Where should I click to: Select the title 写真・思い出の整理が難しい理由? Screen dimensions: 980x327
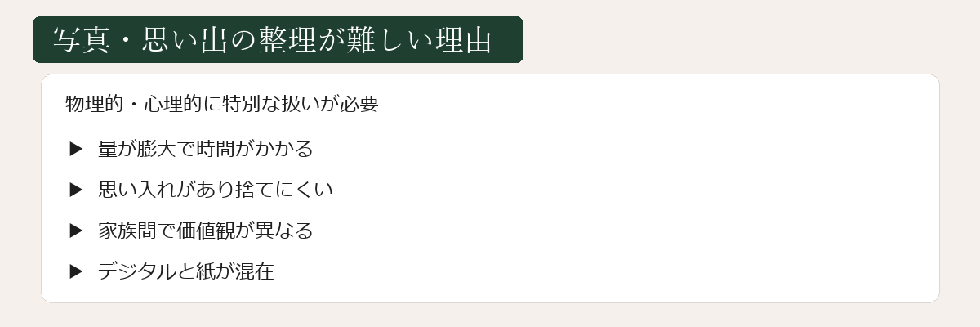pyautogui.click(x=272, y=40)
